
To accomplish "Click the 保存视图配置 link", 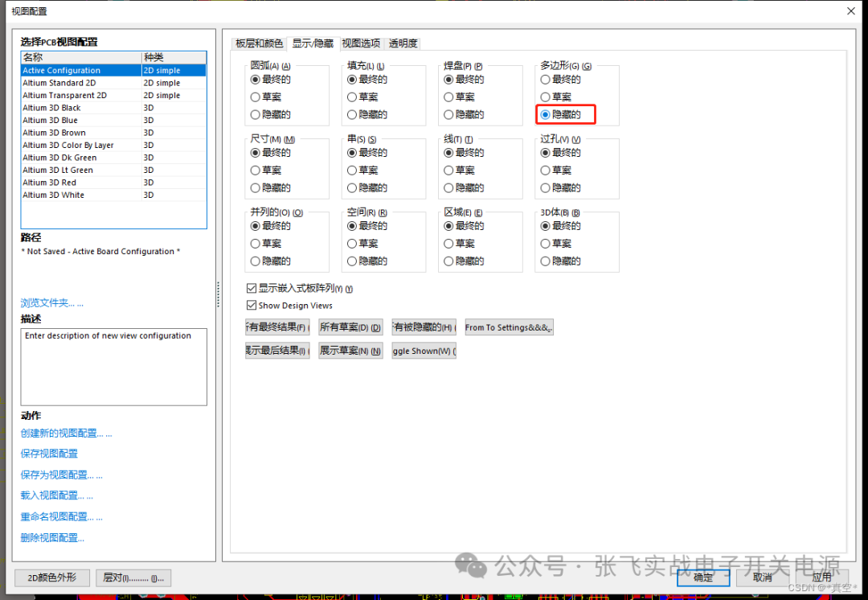I will coord(49,453).
